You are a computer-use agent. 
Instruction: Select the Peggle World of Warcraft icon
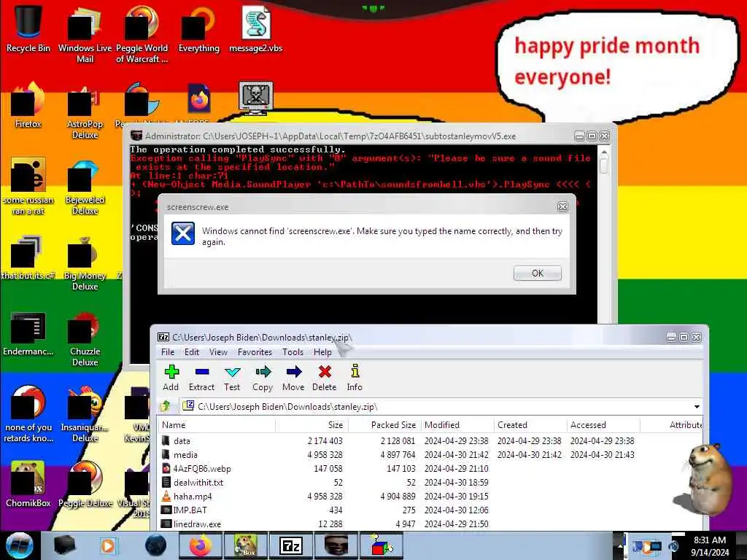[142, 34]
